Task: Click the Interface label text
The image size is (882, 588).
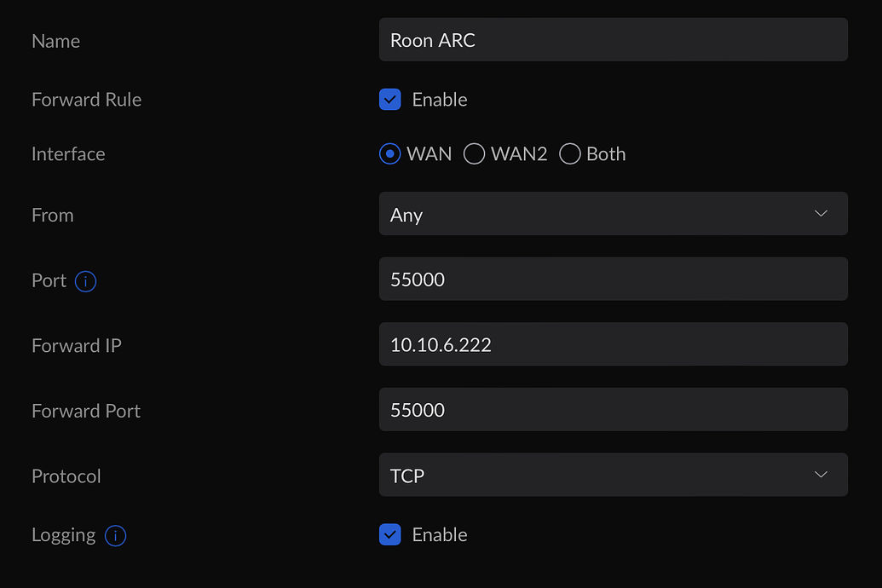Action: pyautogui.click(x=68, y=153)
